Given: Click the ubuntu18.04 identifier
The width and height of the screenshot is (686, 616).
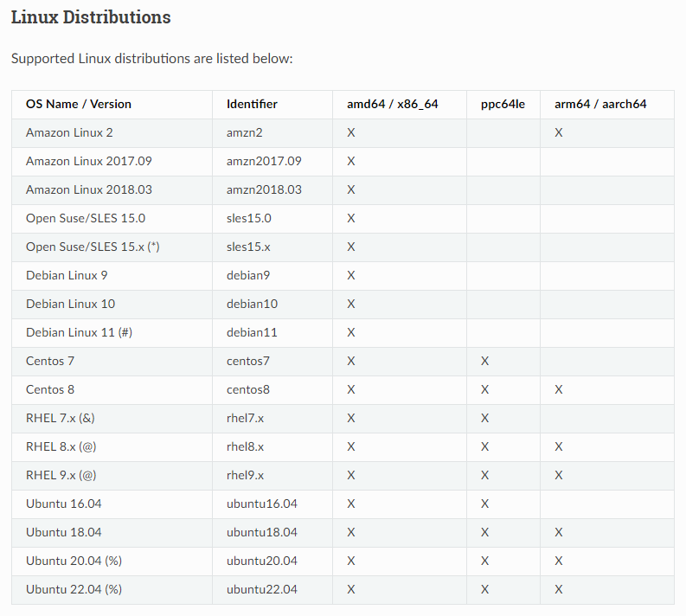Looking at the screenshot, I should click(x=261, y=532).
